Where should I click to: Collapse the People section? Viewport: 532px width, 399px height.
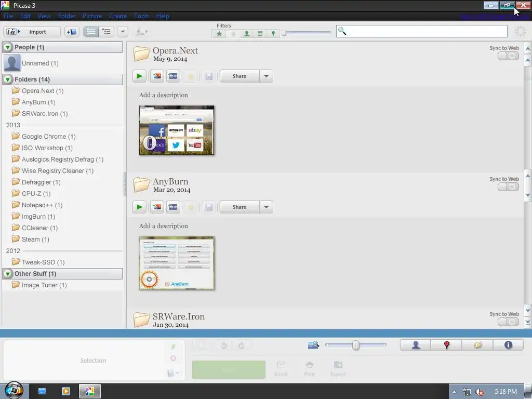[7, 47]
